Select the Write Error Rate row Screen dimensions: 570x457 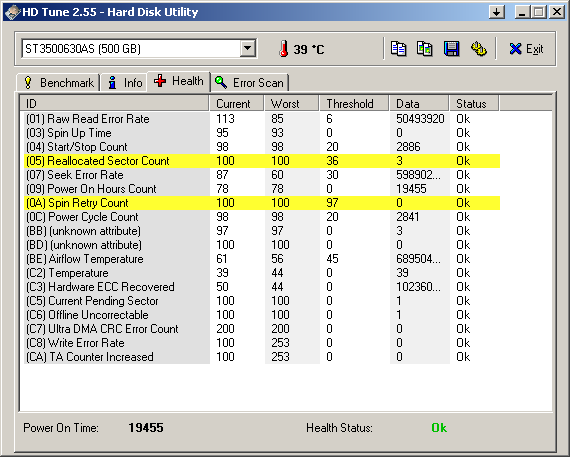pos(262,343)
